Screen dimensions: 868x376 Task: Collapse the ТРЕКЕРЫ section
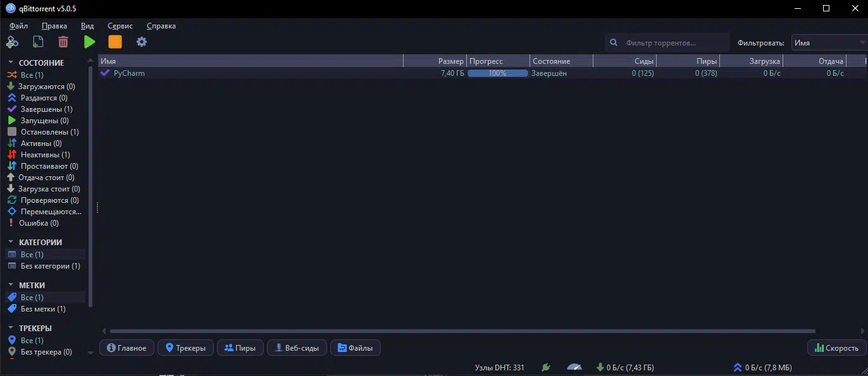coord(11,328)
